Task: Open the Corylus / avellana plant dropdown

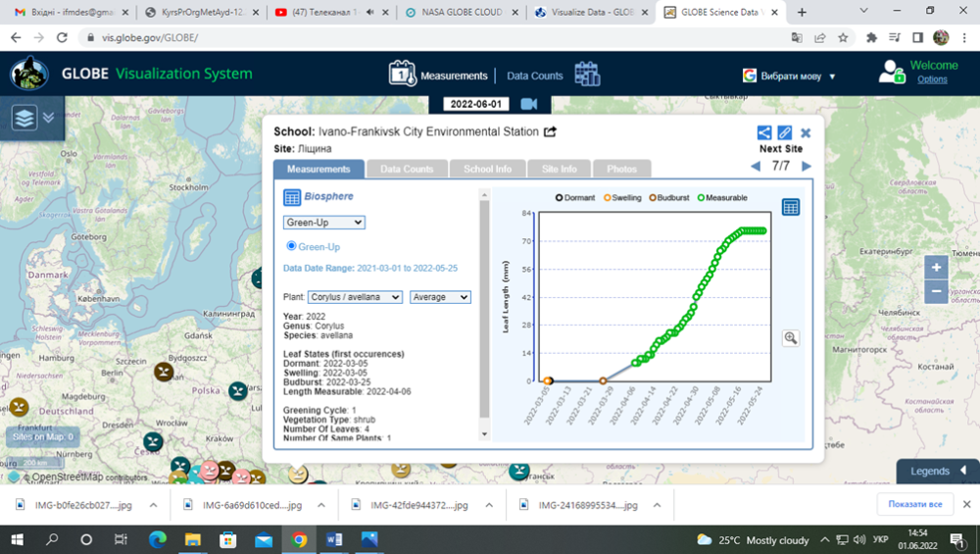Action: [x=355, y=297]
